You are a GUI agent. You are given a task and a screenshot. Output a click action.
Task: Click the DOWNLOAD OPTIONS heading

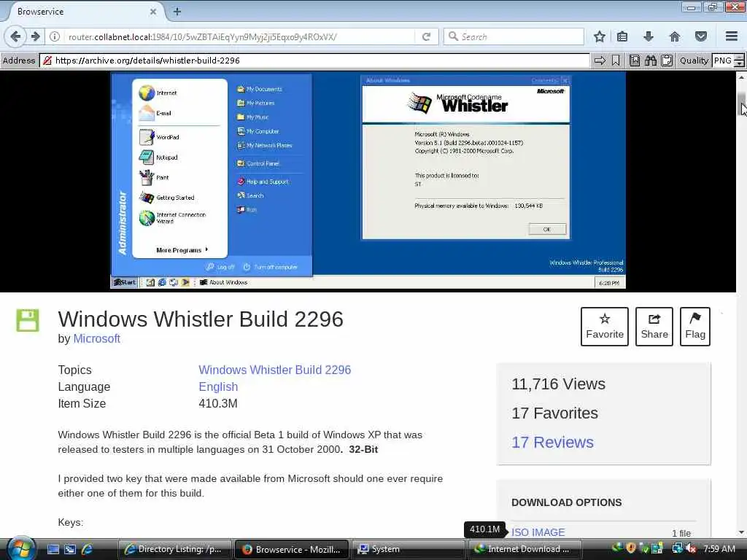[x=566, y=503]
